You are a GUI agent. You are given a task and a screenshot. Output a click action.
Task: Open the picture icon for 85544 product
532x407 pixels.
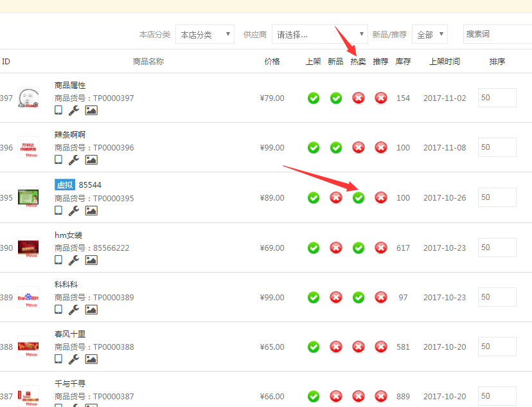click(x=91, y=210)
